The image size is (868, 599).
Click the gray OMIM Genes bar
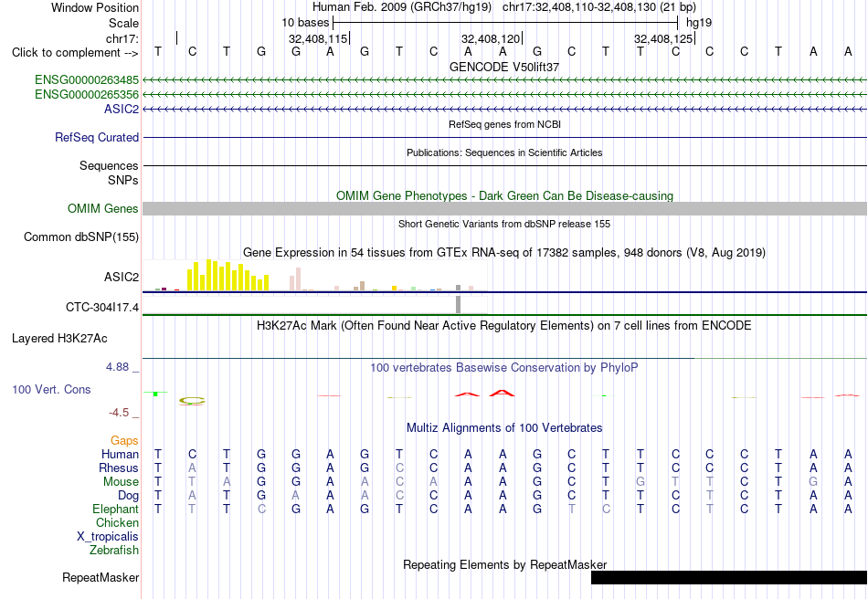click(504, 208)
